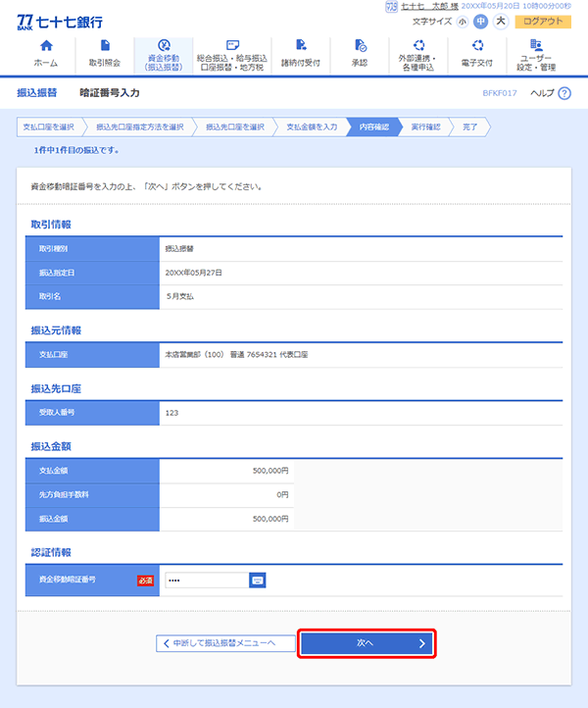Click the 内容確認 step
The width and height of the screenshot is (588, 708).
(x=373, y=126)
